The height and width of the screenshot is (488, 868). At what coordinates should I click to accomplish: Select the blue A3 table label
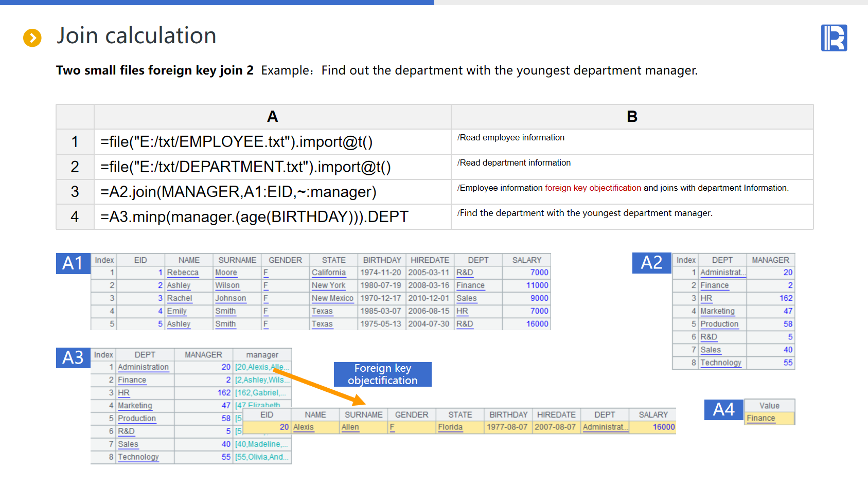pos(73,357)
